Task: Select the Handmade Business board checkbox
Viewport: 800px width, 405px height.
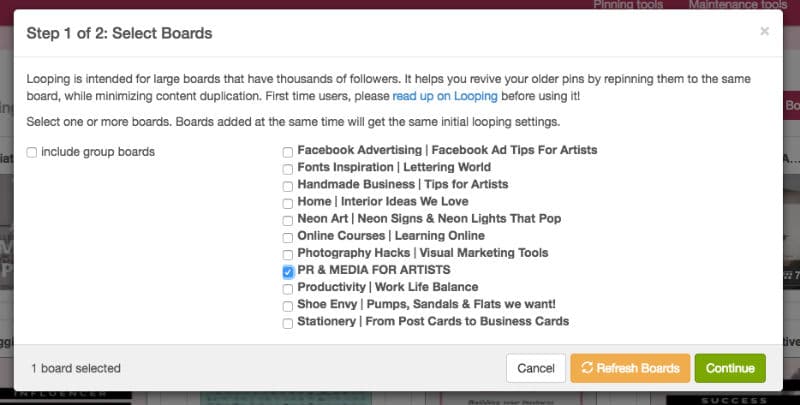Action: tap(288, 186)
